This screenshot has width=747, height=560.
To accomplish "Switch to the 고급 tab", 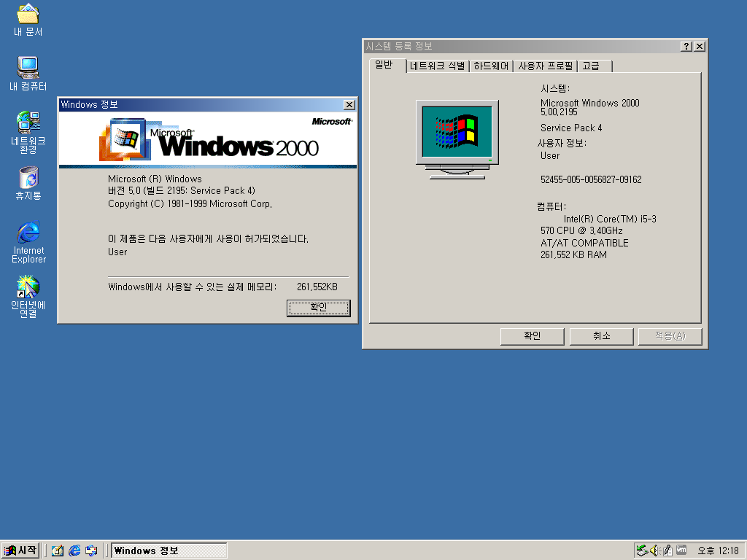I will [595, 66].
